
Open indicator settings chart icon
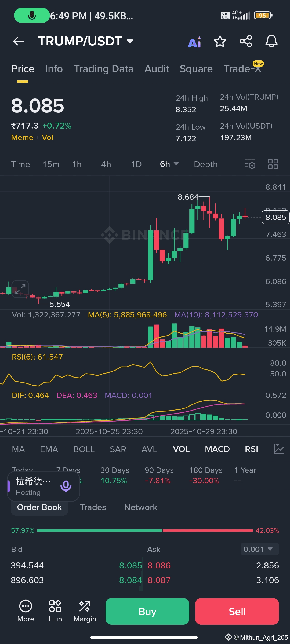(279, 449)
